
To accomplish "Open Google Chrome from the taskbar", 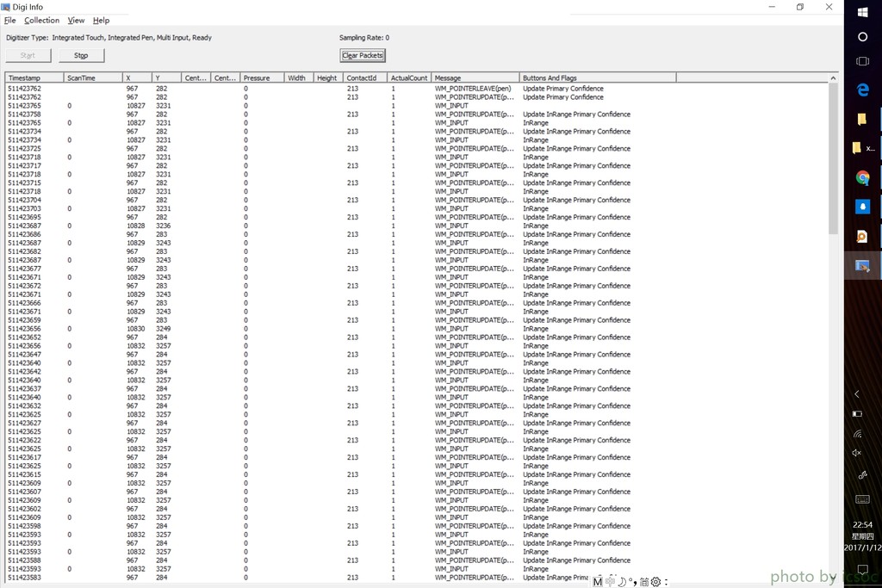I will pos(862,178).
